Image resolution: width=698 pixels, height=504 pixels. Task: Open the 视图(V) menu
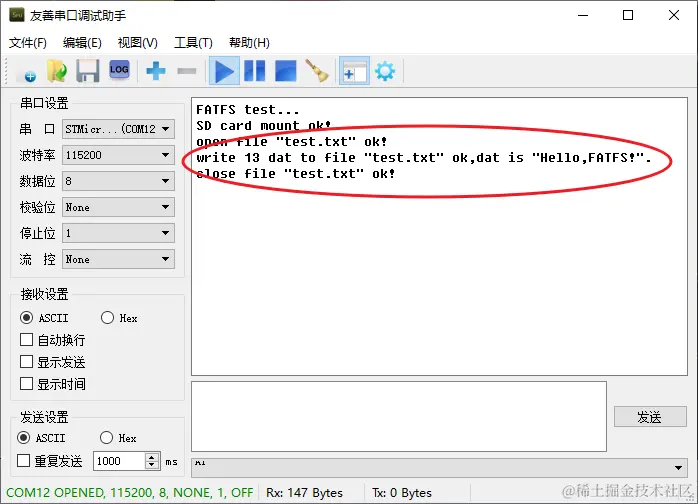click(x=138, y=43)
